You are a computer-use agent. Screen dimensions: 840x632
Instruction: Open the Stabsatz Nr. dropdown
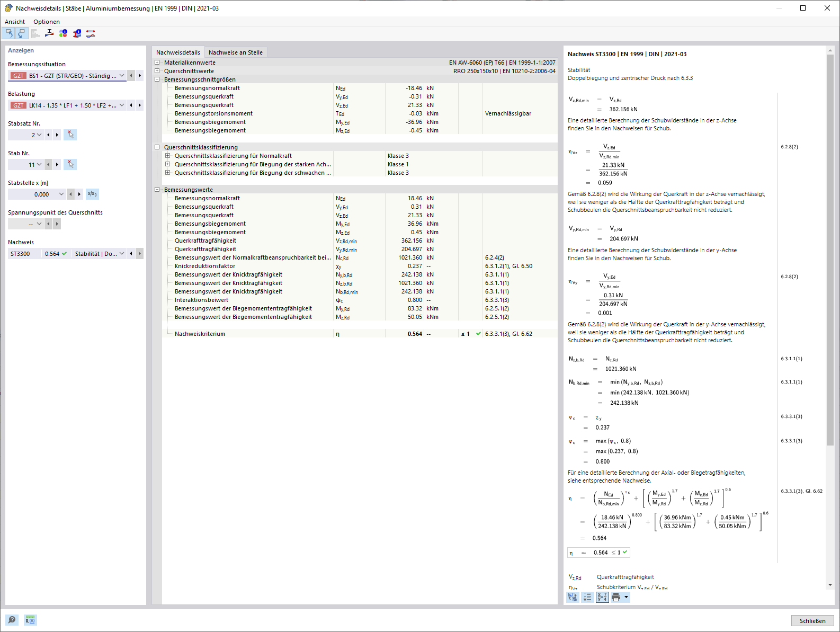pyautogui.click(x=39, y=135)
